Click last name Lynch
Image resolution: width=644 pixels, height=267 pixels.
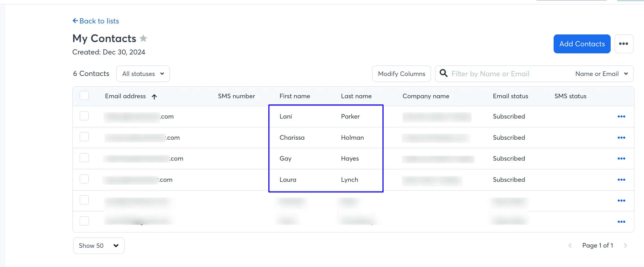coord(349,180)
